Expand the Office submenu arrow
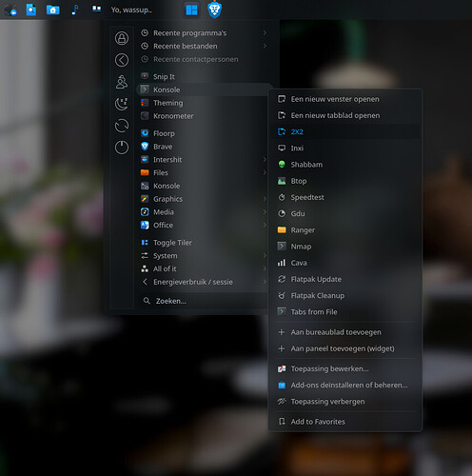This screenshot has height=476, width=472. (x=265, y=225)
